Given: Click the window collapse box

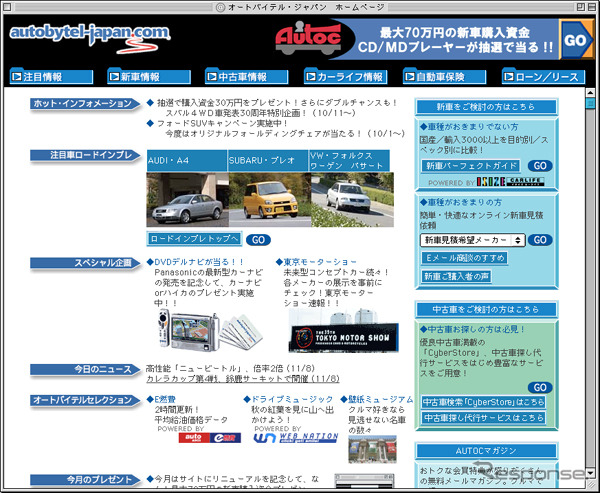Looking at the screenshot, I should (592, 7).
